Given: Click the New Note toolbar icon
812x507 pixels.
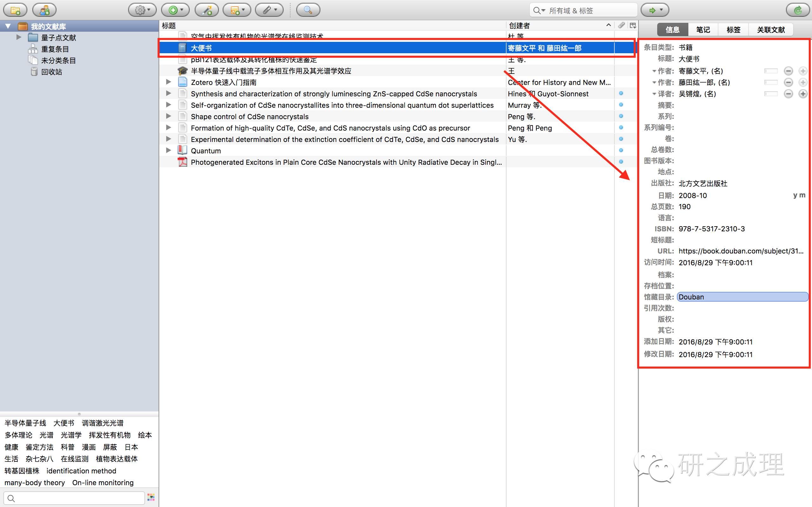Looking at the screenshot, I should pos(237,10).
